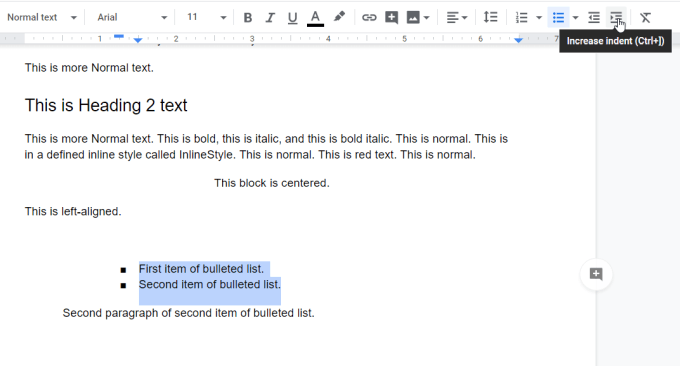The image size is (680, 366).
Task: Click the Insert link icon
Action: point(369,18)
